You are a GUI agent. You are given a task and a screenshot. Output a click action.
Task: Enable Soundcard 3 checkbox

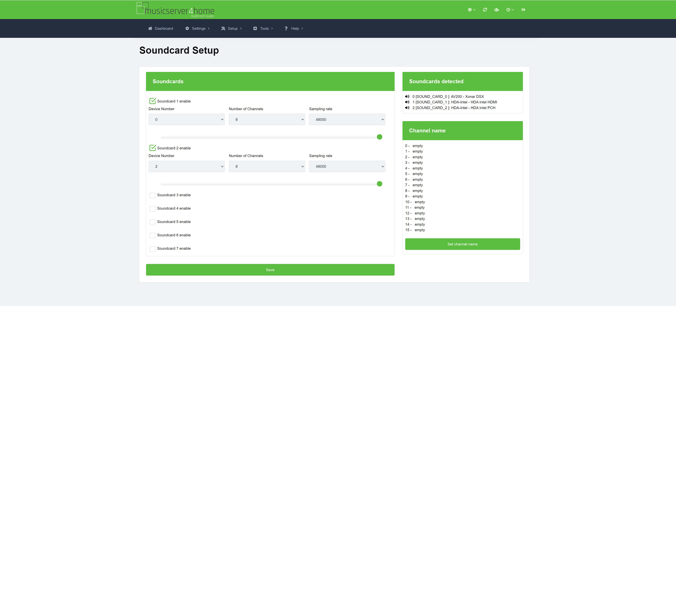tap(153, 195)
